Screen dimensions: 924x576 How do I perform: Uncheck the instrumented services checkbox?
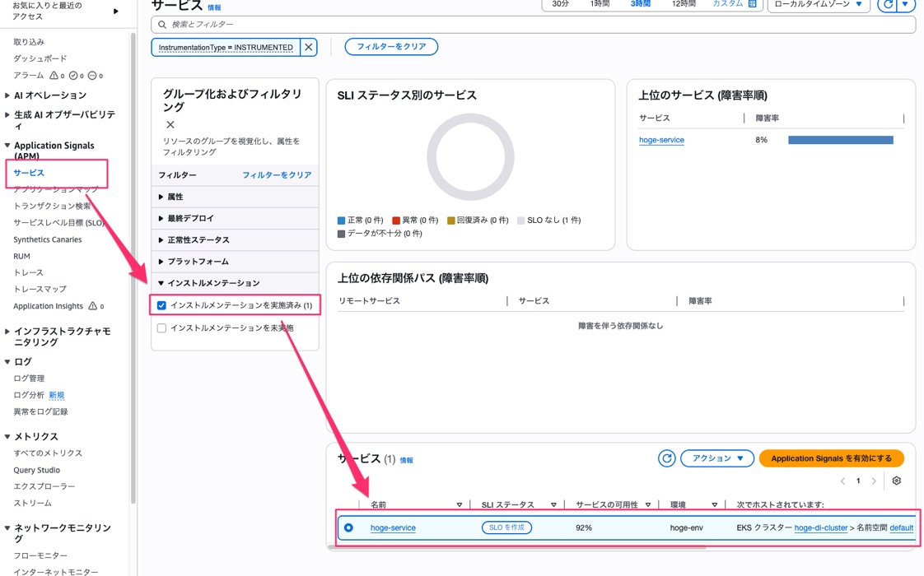[x=161, y=305]
